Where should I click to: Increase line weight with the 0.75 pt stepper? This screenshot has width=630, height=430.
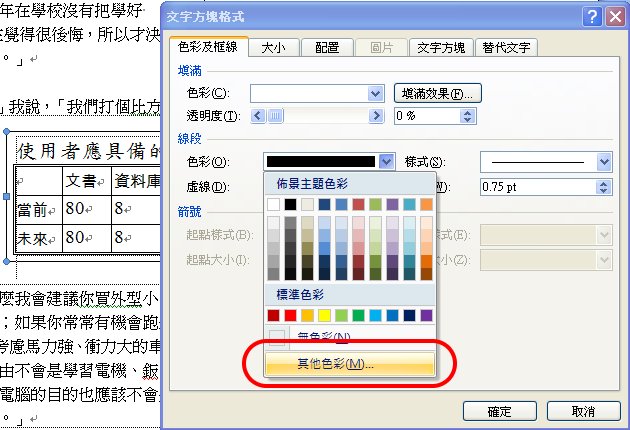[x=605, y=182]
